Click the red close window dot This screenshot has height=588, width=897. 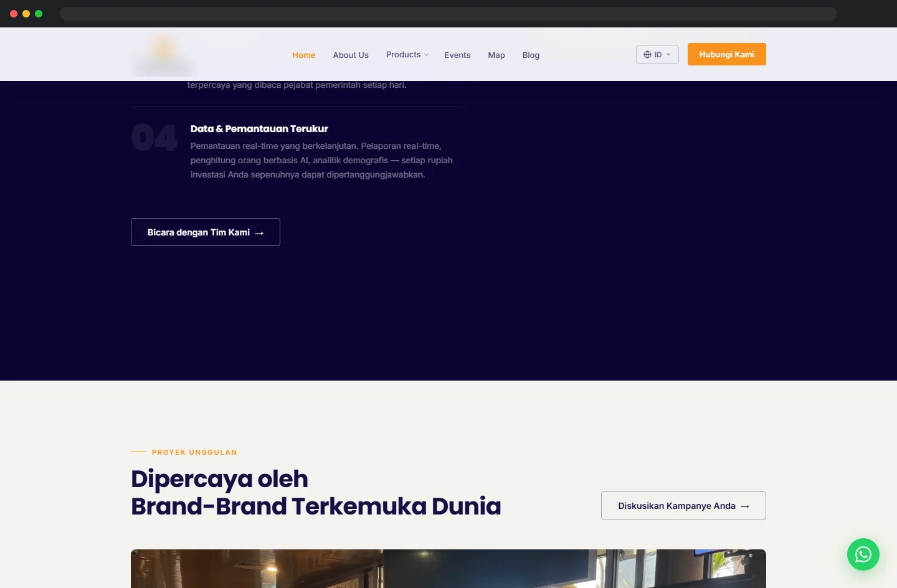click(x=14, y=14)
